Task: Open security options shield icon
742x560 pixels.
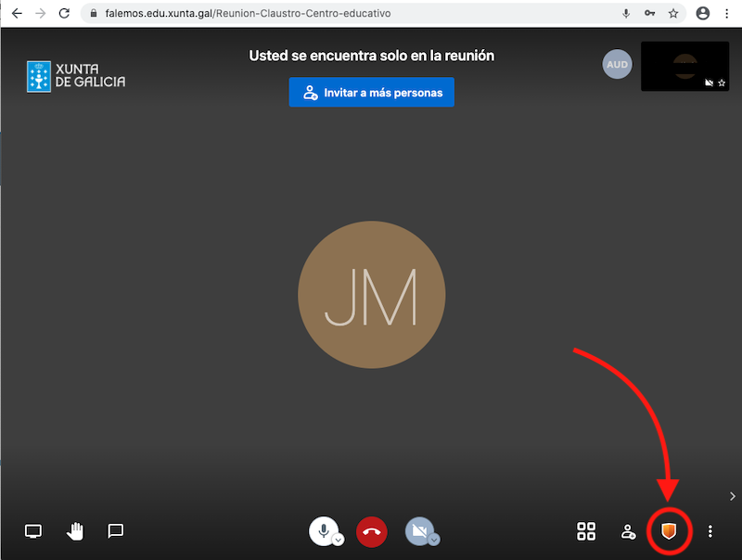Action: click(x=667, y=531)
